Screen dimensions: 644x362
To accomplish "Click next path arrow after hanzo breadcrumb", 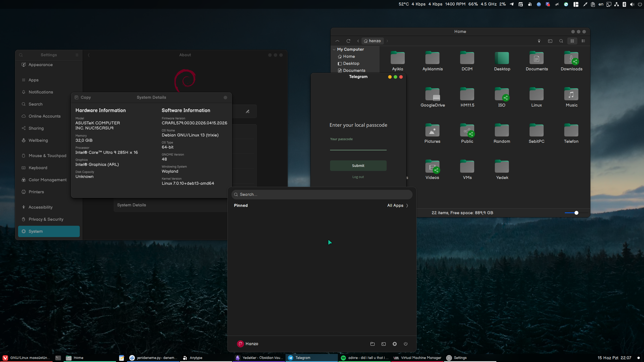I will pyautogui.click(x=387, y=41).
